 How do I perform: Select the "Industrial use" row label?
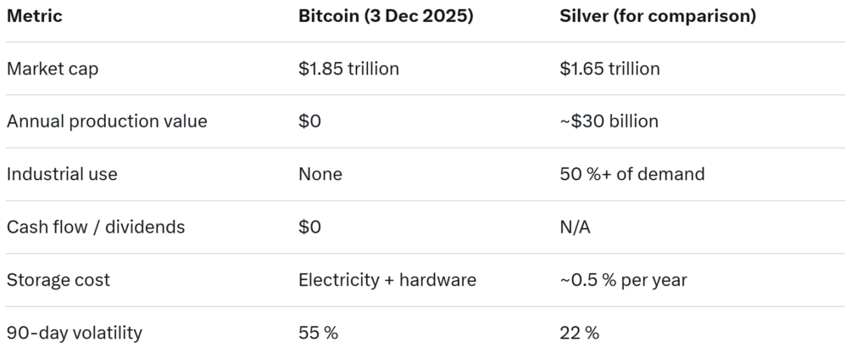click(62, 174)
